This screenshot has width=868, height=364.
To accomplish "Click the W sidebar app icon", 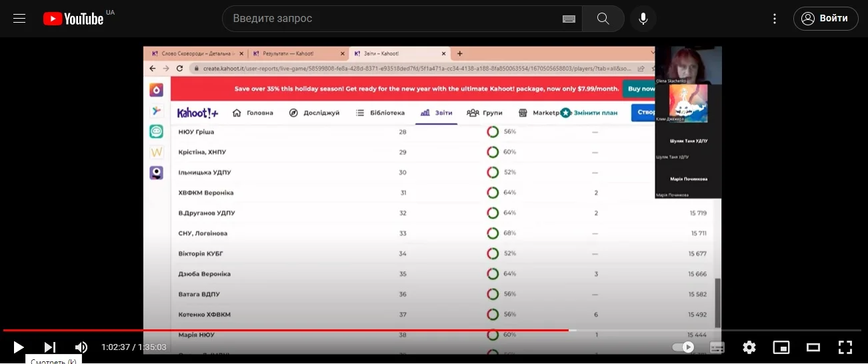I will (x=156, y=152).
